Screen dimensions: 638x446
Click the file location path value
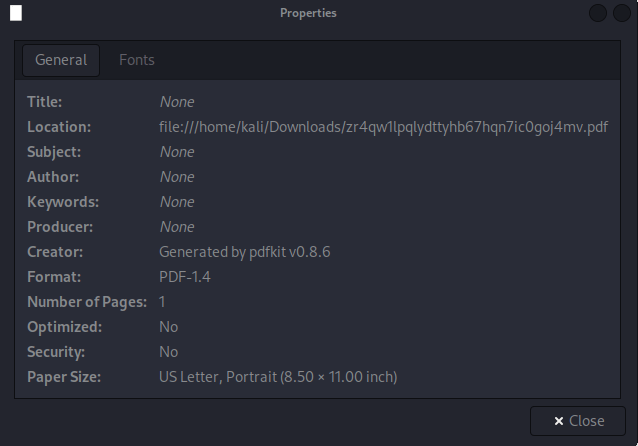[383, 127]
